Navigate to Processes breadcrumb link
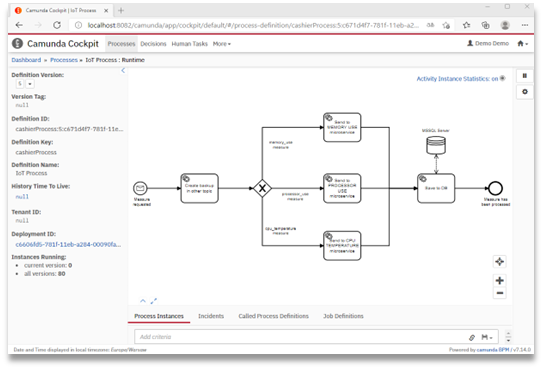543x370 pixels. [64, 60]
